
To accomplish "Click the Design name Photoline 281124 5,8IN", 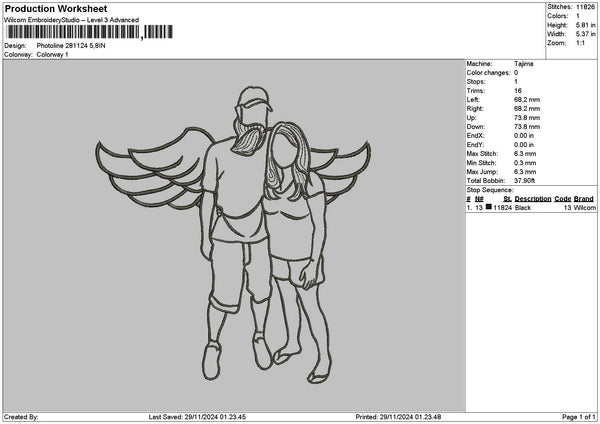I will 71,46.
